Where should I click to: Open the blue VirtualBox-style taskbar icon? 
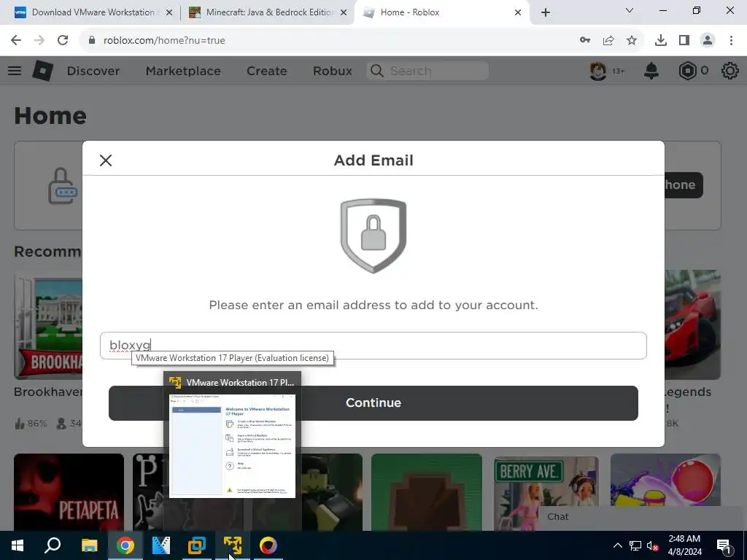197,545
